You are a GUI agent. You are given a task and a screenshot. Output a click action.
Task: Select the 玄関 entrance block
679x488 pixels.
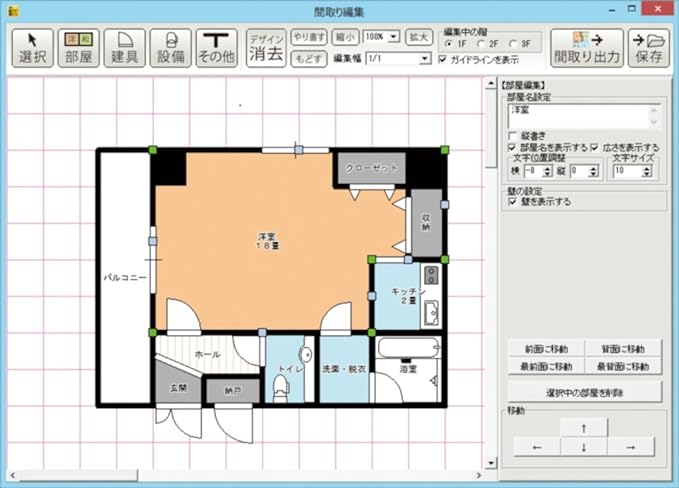[x=178, y=388]
